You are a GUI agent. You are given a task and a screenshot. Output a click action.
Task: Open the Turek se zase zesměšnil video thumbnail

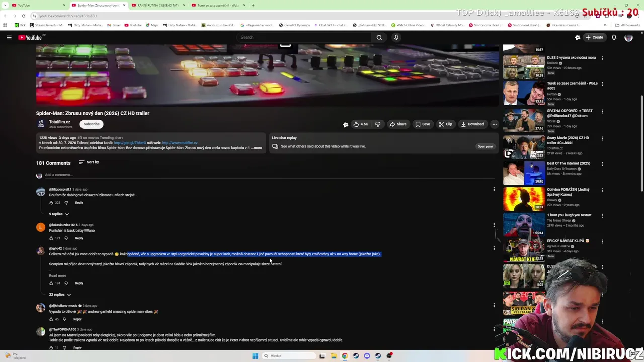[x=524, y=93]
